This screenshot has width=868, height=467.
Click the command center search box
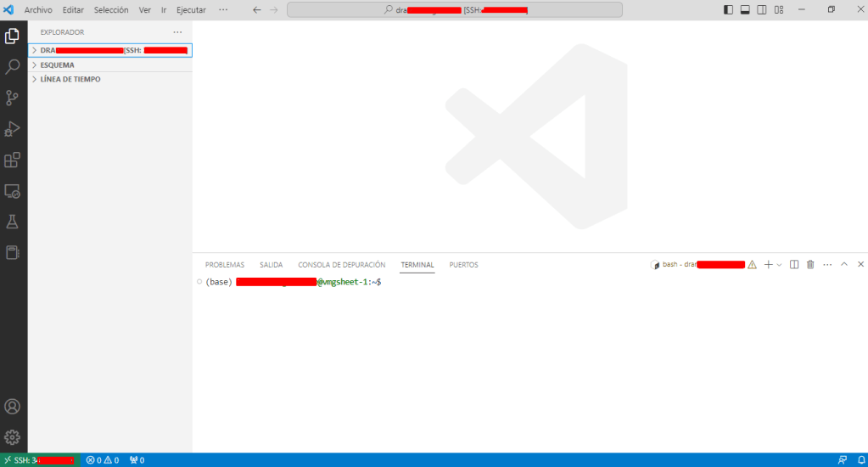click(x=454, y=10)
